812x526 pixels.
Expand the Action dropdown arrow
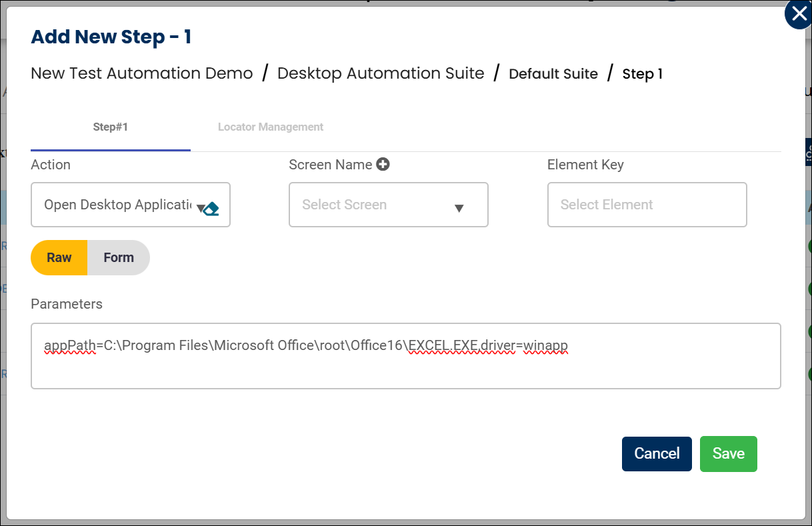click(x=199, y=208)
